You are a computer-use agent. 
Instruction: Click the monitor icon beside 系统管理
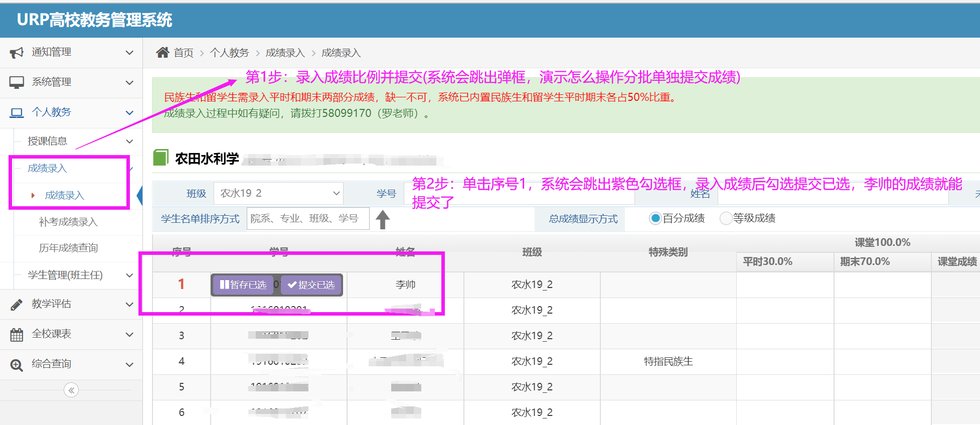[17, 82]
